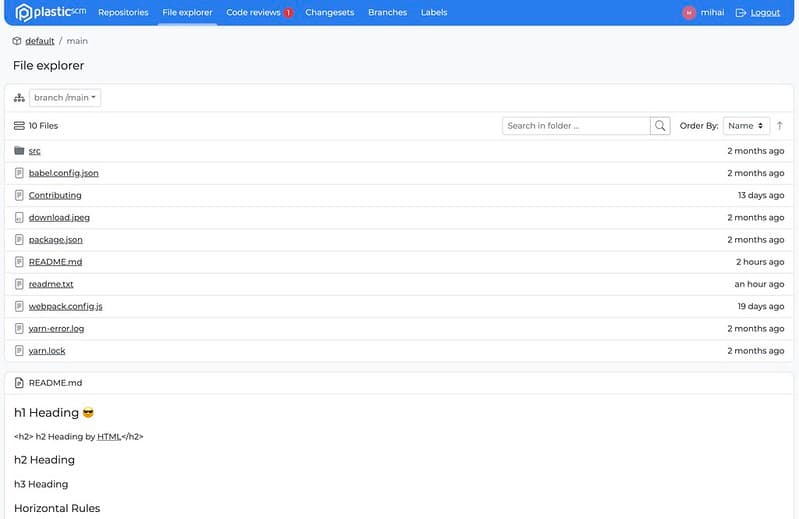Open the readme.txt file
This screenshot has width=799, height=519.
tap(51, 284)
